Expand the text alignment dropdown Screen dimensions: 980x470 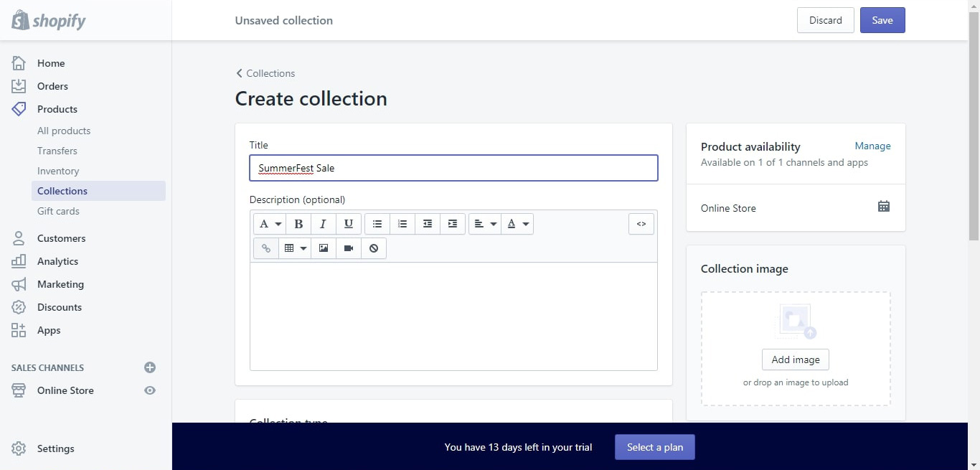click(485, 224)
